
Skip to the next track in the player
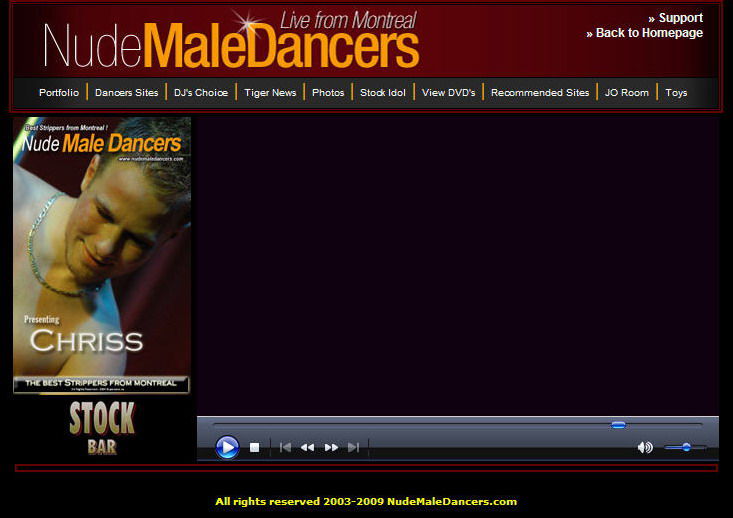pyautogui.click(x=353, y=447)
